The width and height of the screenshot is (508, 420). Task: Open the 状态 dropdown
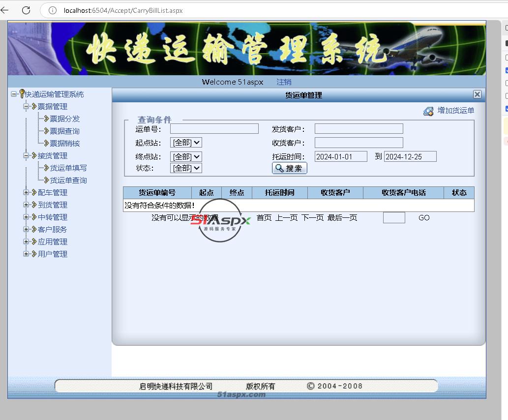(186, 168)
